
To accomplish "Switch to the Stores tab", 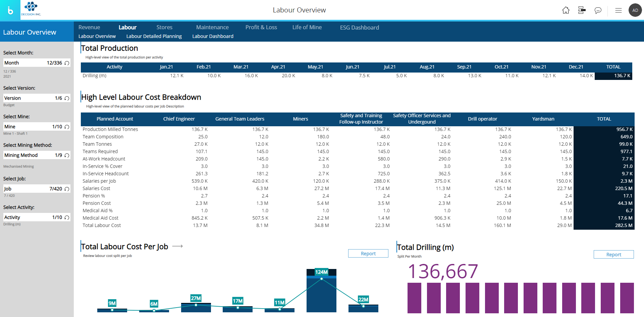I will tap(164, 27).
